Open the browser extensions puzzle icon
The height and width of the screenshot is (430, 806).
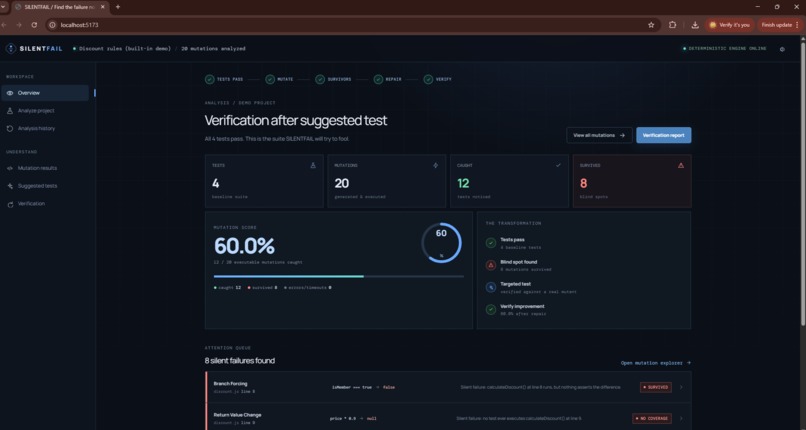pyautogui.click(x=672, y=25)
